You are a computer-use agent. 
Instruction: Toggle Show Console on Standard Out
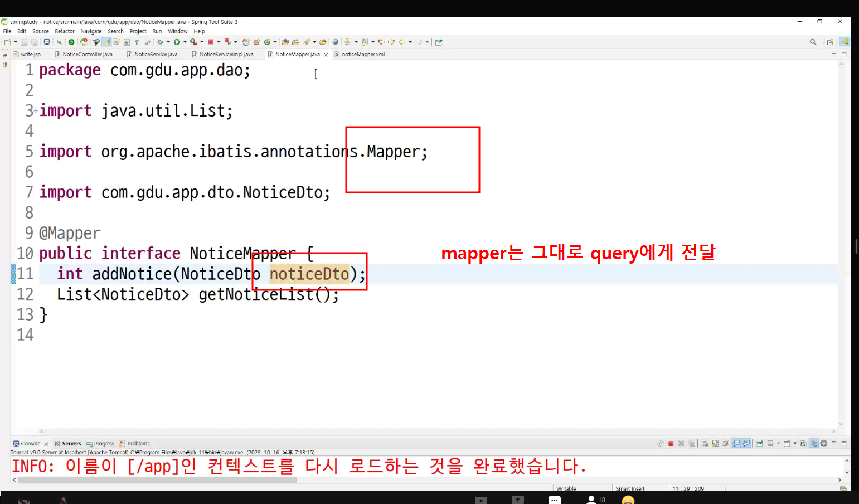coord(736,444)
